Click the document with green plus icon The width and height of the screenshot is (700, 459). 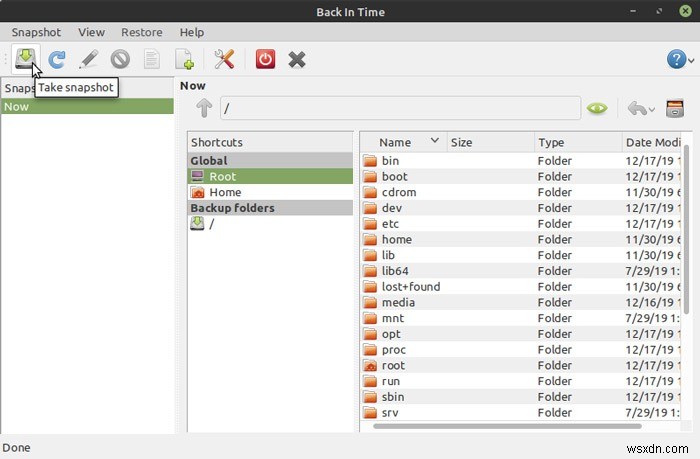coord(184,59)
